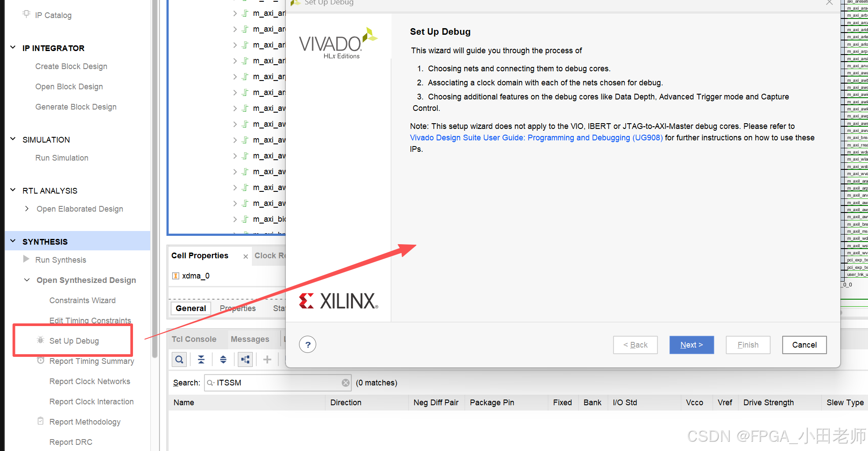The width and height of the screenshot is (868, 451).
Task: Click the Cancel button
Action: [x=804, y=345]
